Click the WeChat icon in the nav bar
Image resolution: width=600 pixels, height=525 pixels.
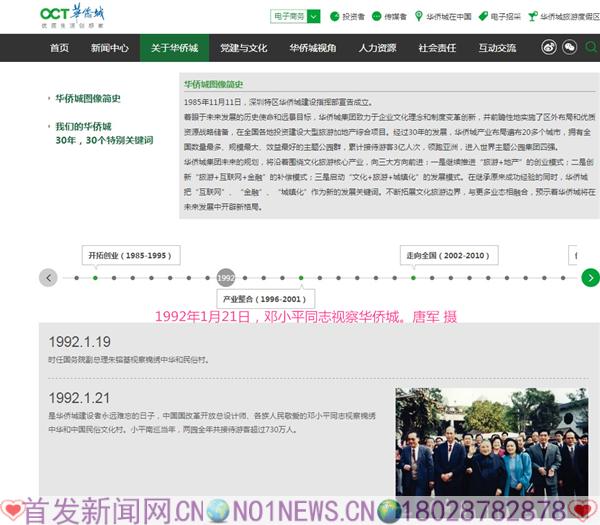pyautogui.click(x=569, y=47)
